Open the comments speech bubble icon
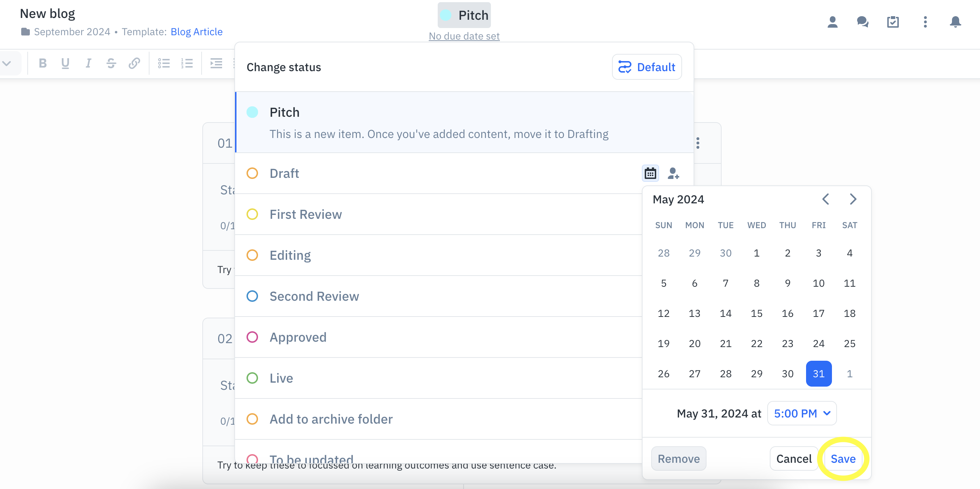 (862, 22)
